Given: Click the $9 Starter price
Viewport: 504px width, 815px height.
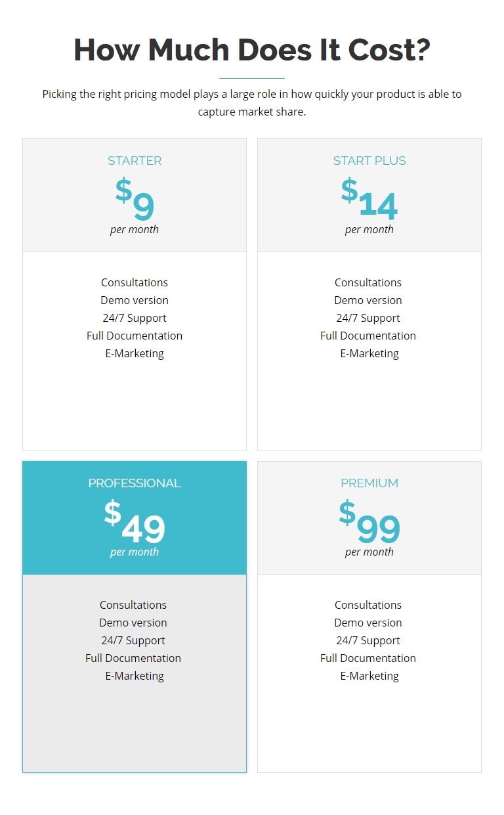Looking at the screenshot, I should pos(135,201).
